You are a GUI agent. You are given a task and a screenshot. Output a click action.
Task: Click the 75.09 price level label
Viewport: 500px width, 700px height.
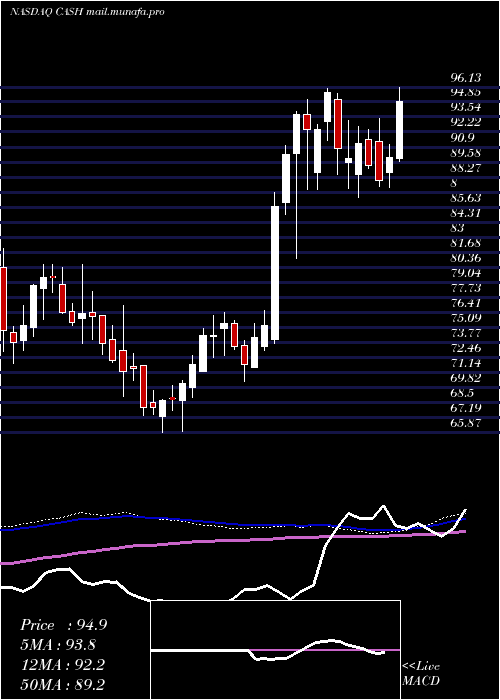(465, 318)
